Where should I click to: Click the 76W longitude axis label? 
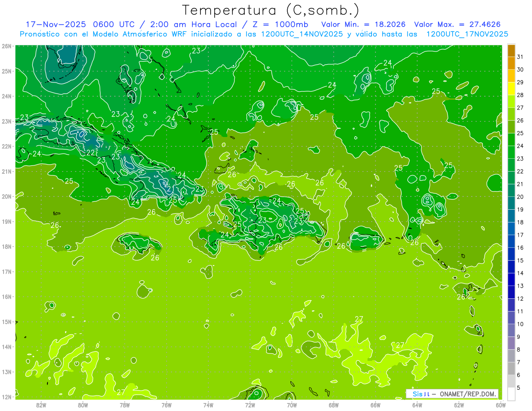[x=166, y=405]
